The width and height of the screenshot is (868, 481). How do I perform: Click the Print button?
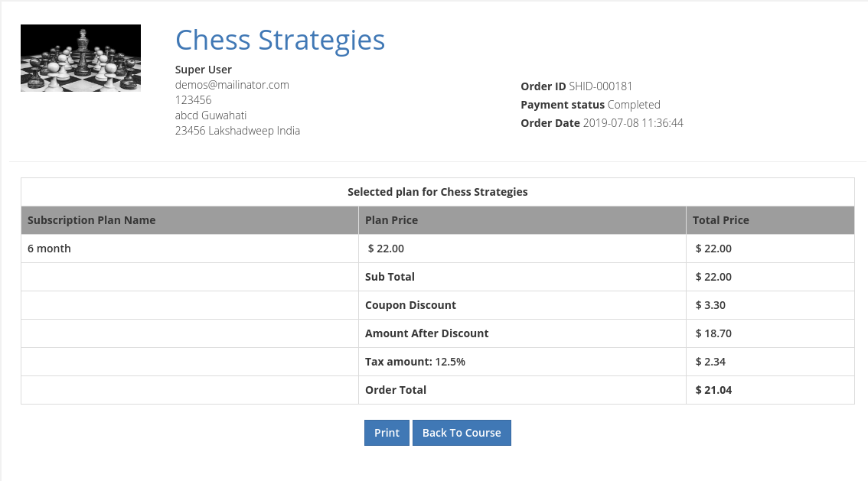[387, 433]
